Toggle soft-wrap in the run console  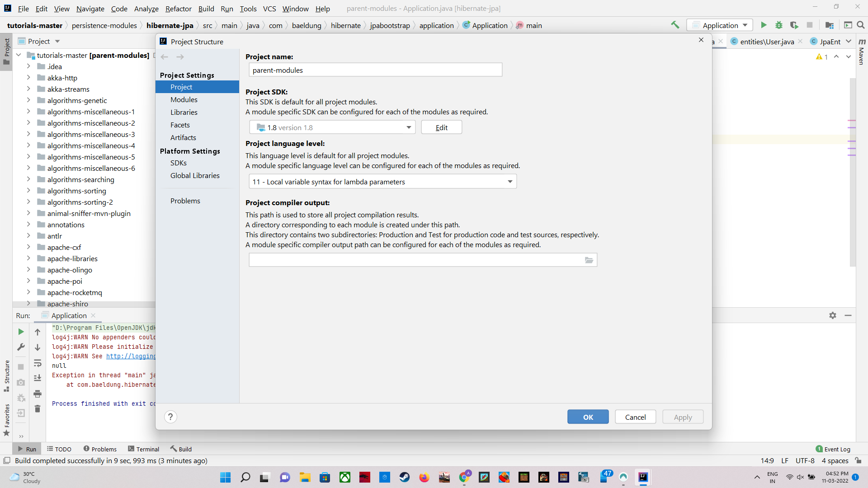tap(38, 363)
